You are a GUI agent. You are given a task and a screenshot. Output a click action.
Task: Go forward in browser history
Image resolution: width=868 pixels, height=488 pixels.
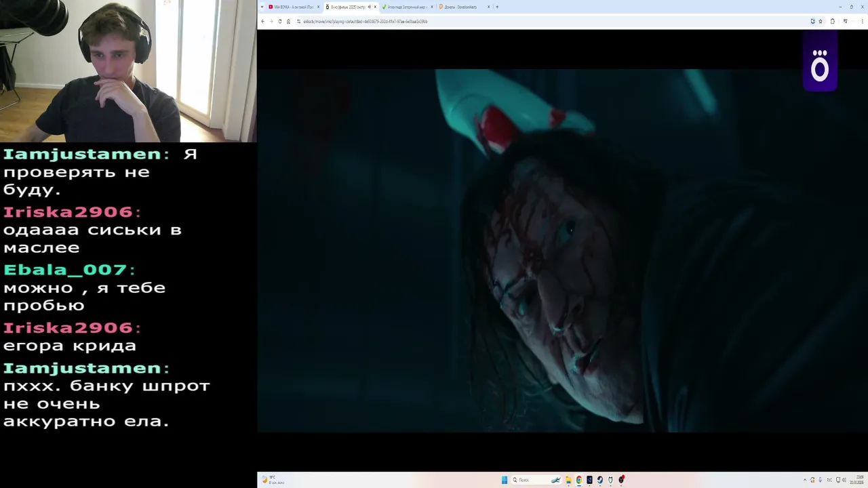pos(271,21)
